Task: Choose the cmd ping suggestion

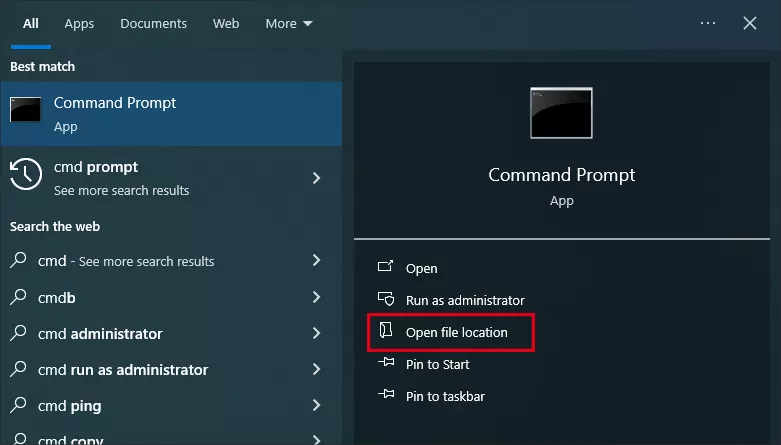Action: click(171, 406)
